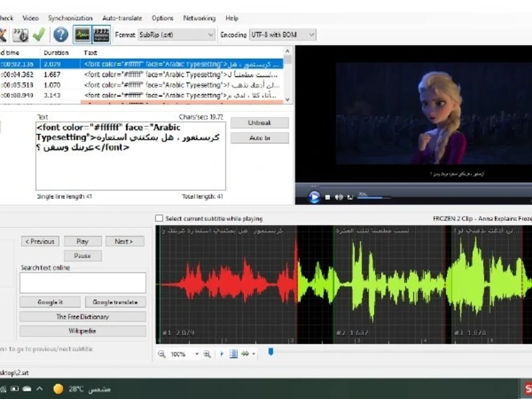Select subtitle row with duration 2.079
The image size is (532, 399).
tap(141, 64)
